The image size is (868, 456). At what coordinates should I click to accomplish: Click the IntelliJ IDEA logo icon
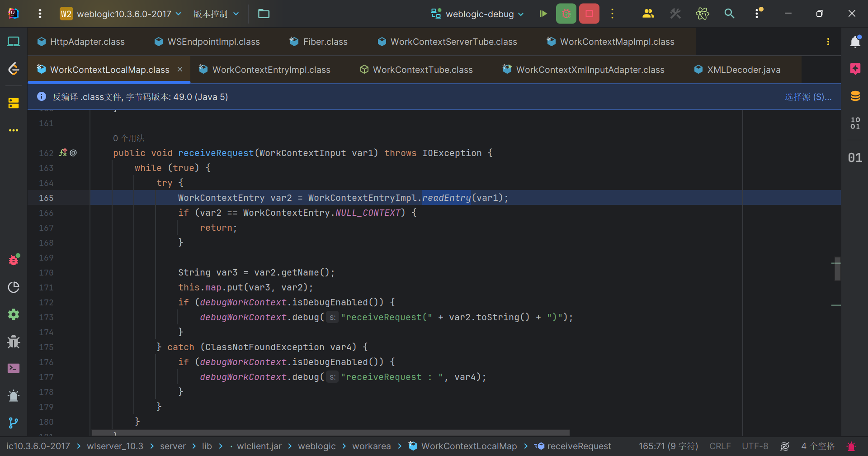coord(14,14)
